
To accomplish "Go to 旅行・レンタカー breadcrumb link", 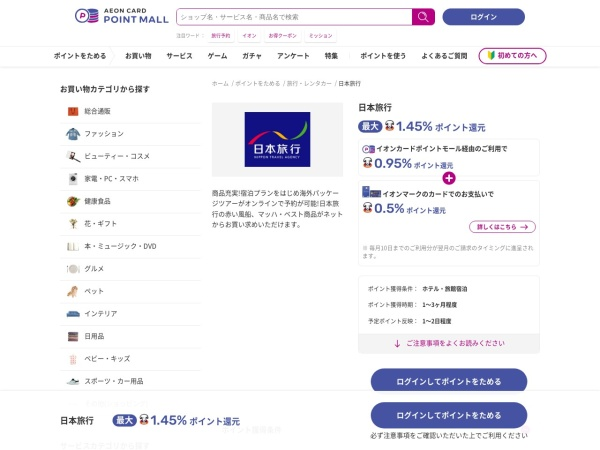I will tap(309, 83).
